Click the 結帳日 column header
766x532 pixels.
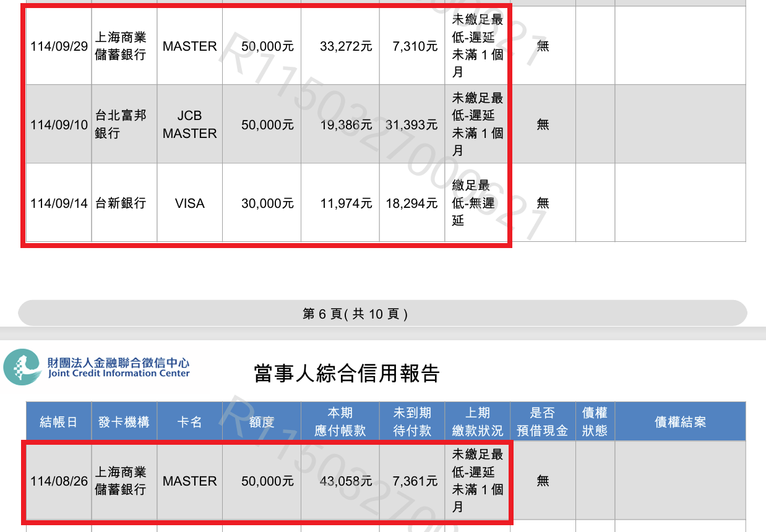click(x=59, y=422)
